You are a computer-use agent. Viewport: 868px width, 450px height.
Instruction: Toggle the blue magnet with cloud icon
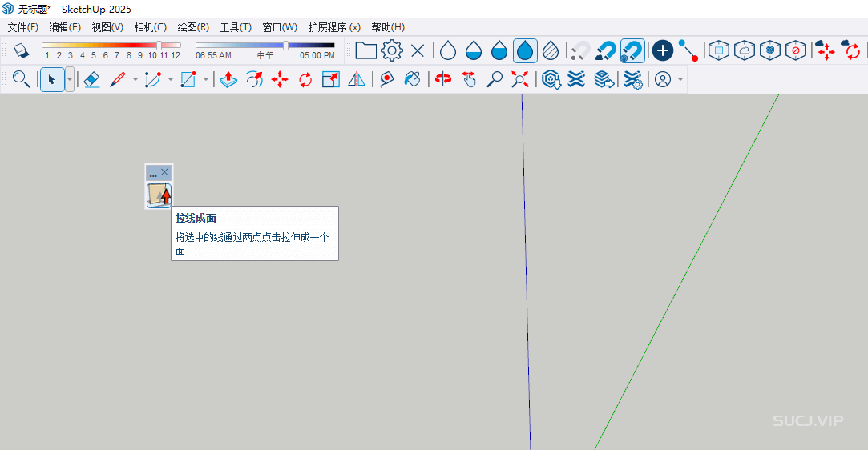[606, 51]
